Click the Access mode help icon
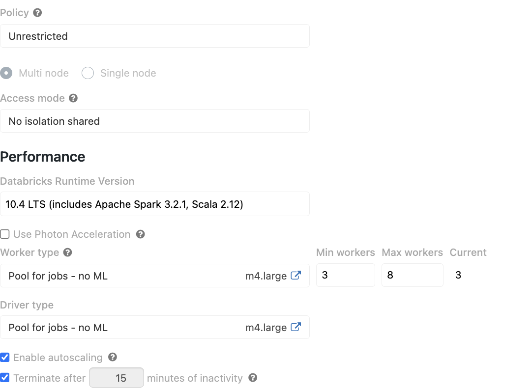 (x=73, y=98)
